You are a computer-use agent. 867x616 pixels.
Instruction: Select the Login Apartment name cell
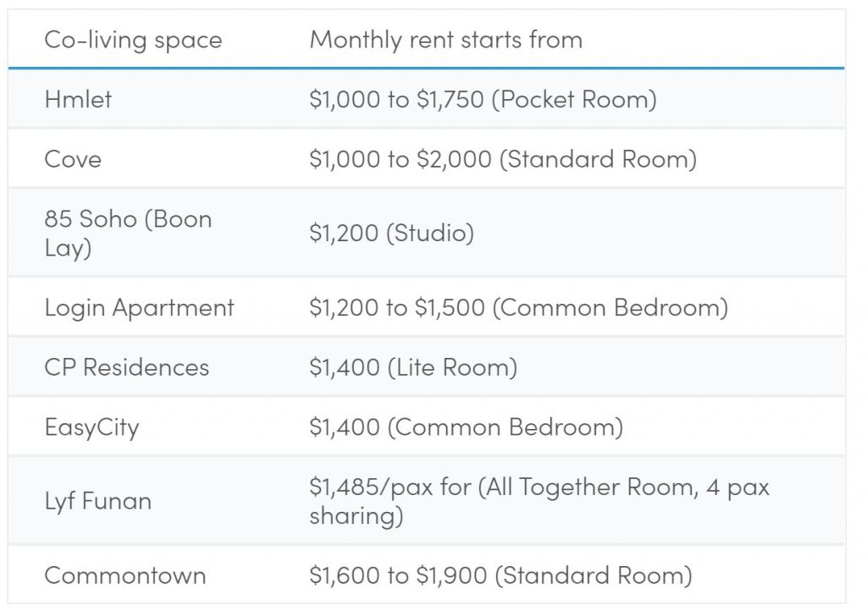(x=139, y=307)
